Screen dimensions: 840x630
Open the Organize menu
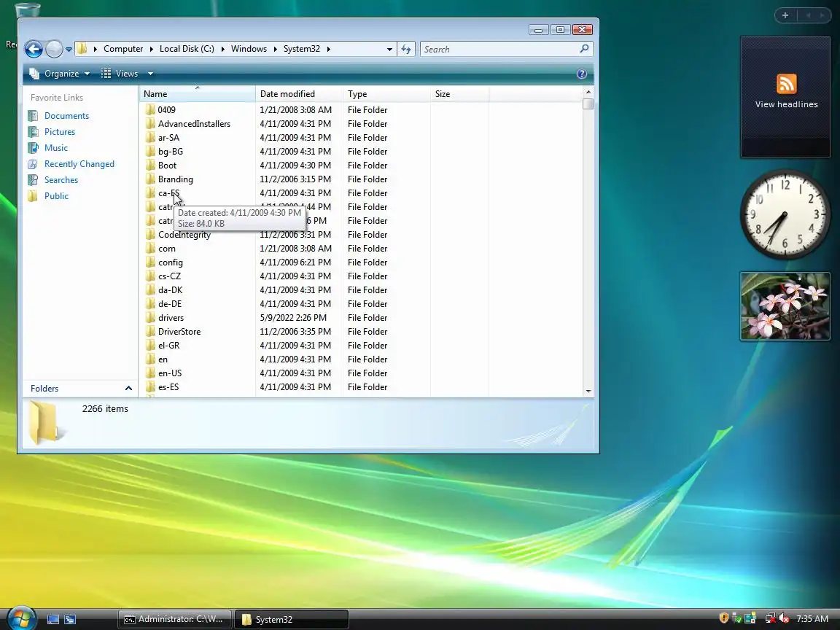click(60, 74)
